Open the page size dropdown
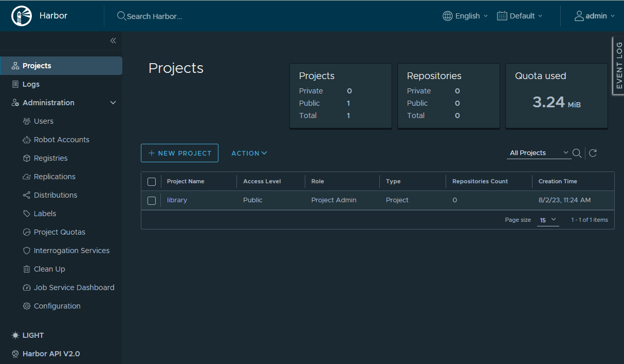Image resolution: width=624 pixels, height=364 pixels. 548,220
